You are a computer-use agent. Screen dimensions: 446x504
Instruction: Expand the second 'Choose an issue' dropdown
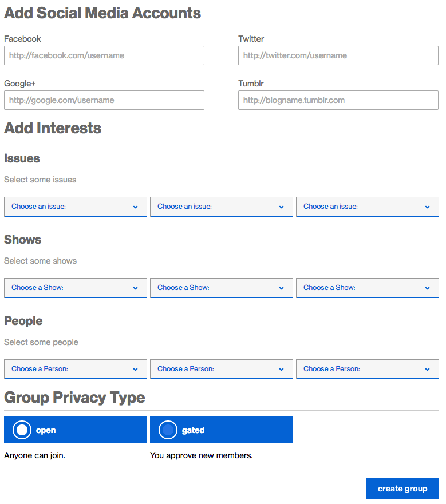pos(221,207)
